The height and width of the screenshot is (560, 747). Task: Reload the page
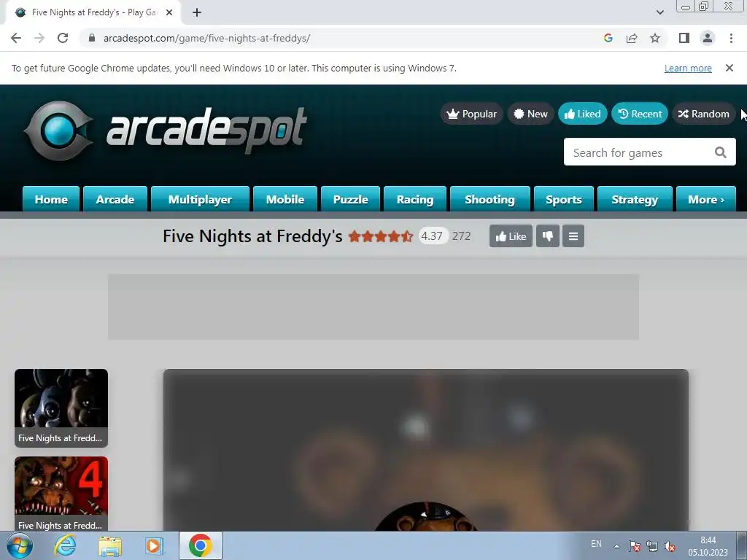pos(63,38)
